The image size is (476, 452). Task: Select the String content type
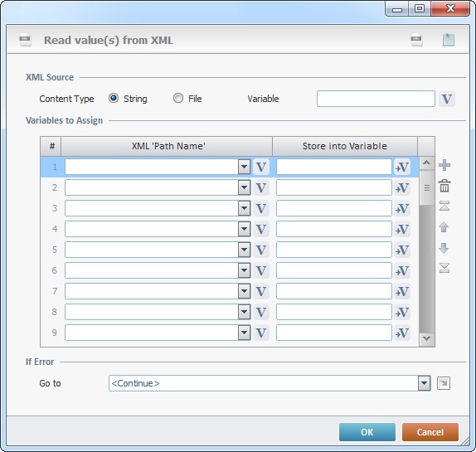[x=114, y=99]
